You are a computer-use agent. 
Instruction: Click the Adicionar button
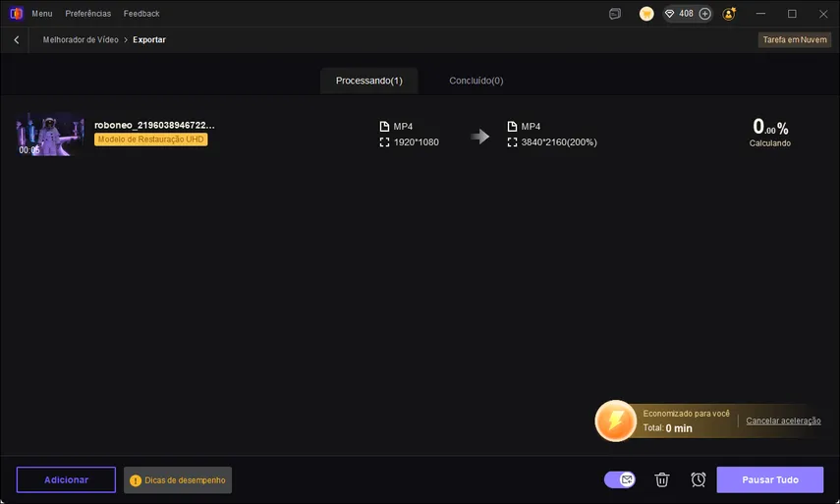[x=66, y=479]
